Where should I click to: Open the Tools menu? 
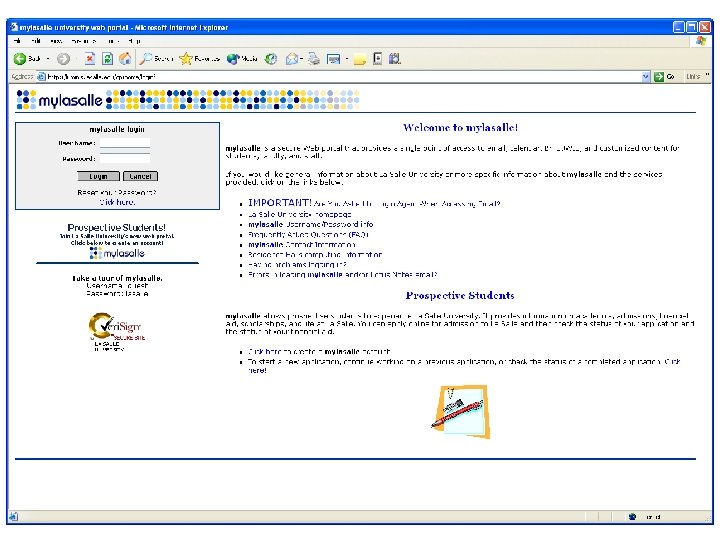(113, 41)
